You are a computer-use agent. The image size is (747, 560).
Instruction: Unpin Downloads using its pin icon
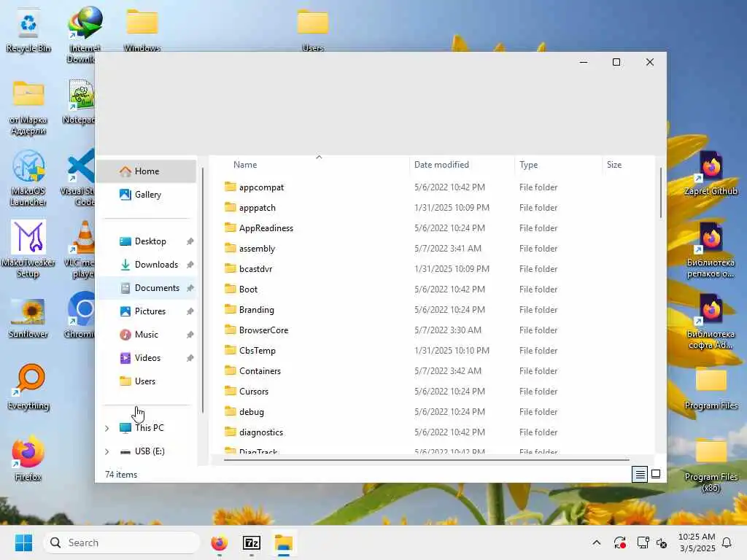point(190,265)
